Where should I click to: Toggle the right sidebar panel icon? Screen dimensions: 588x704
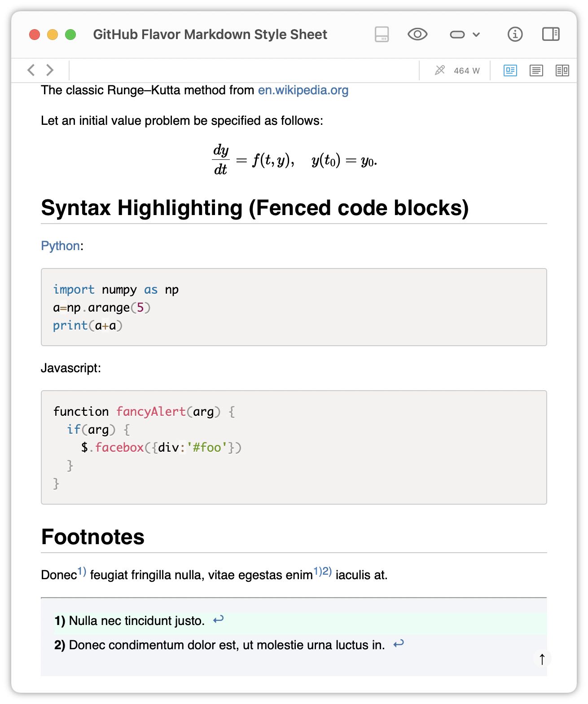click(551, 34)
